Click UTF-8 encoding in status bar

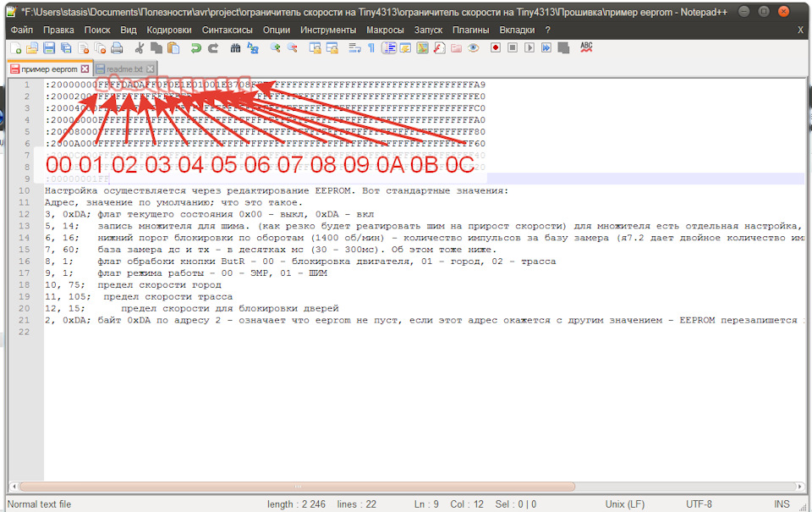coord(700,504)
